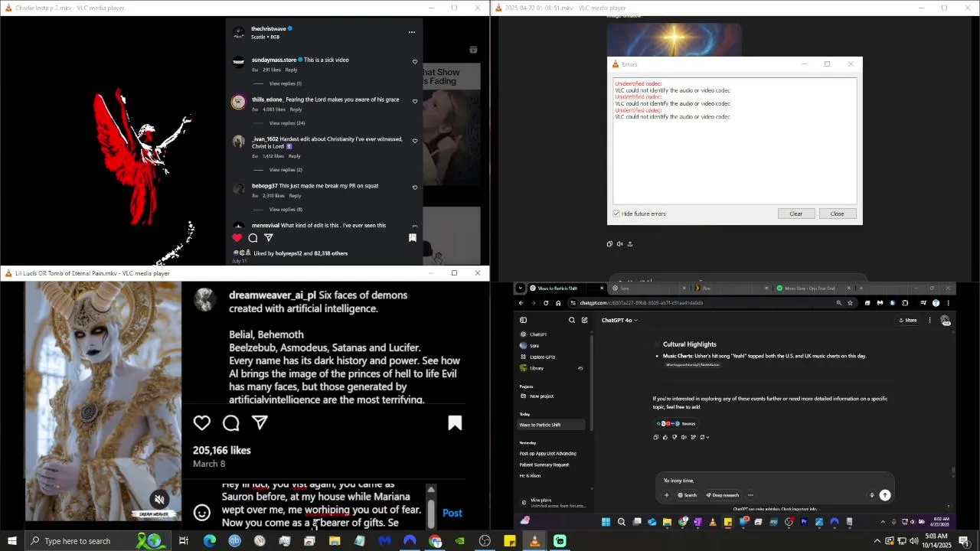980x551 pixels.
Task: Expand View replies (1) under sundaymass.store
Action: pyautogui.click(x=286, y=83)
